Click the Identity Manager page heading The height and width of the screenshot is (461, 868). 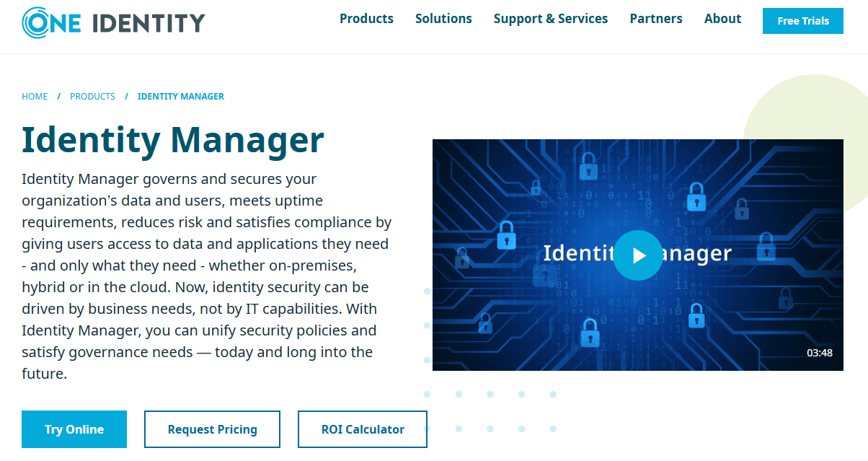[x=173, y=140]
